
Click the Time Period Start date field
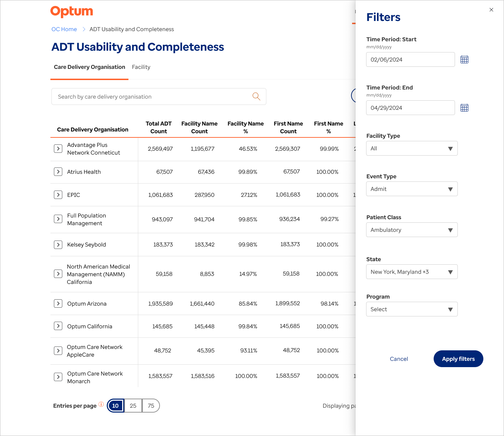(411, 59)
